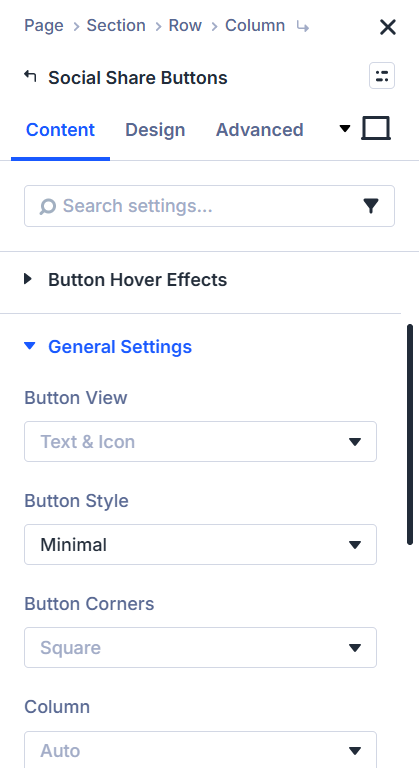Open the small arrow next to device icon

pos(345,129)
